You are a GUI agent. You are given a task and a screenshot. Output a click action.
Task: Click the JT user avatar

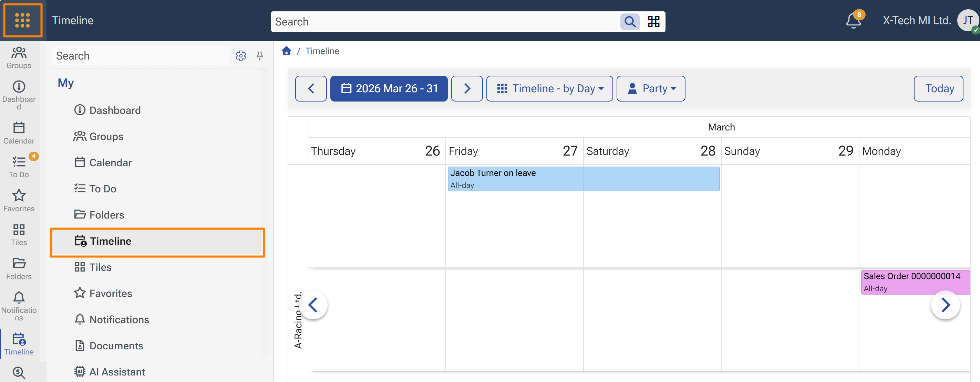pos(968,21)
